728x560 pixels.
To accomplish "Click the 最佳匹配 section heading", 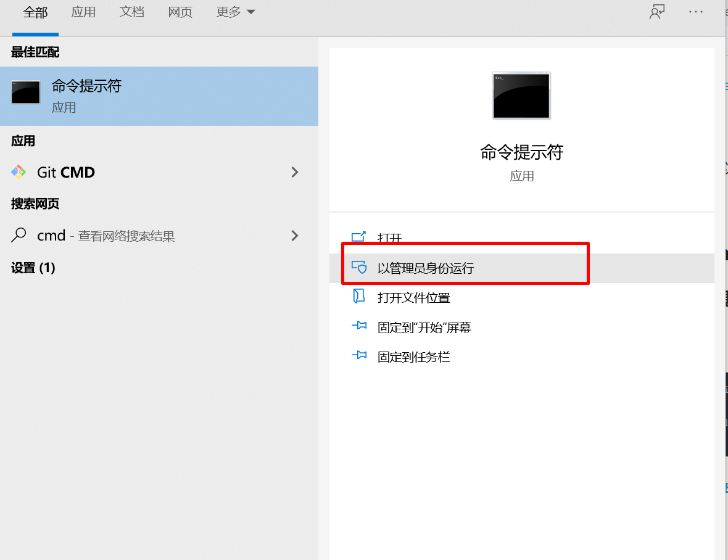I will [x=35, y=52].
